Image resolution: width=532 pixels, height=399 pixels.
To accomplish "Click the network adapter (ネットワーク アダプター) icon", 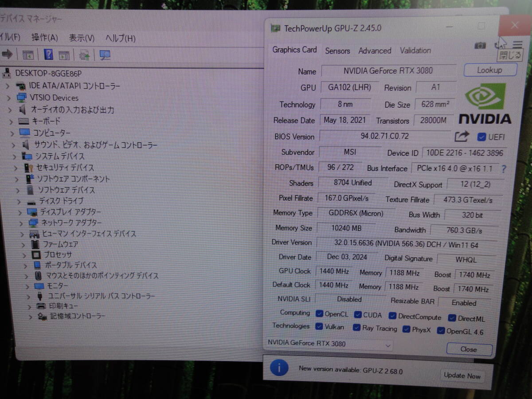I will [x=33, y=223].
